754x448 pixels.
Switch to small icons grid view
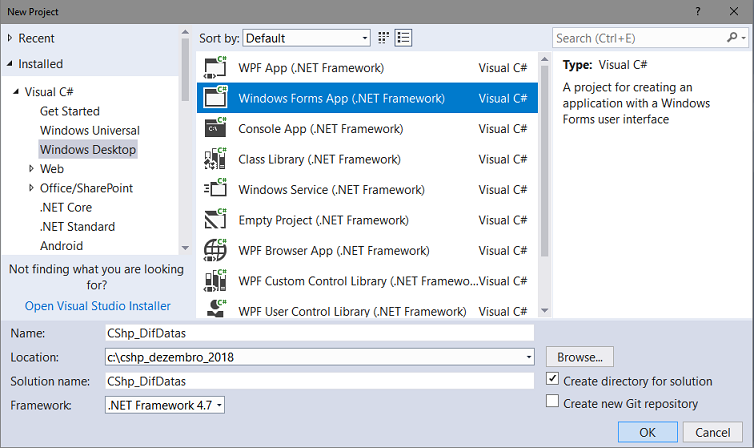[x=383, y=38]
